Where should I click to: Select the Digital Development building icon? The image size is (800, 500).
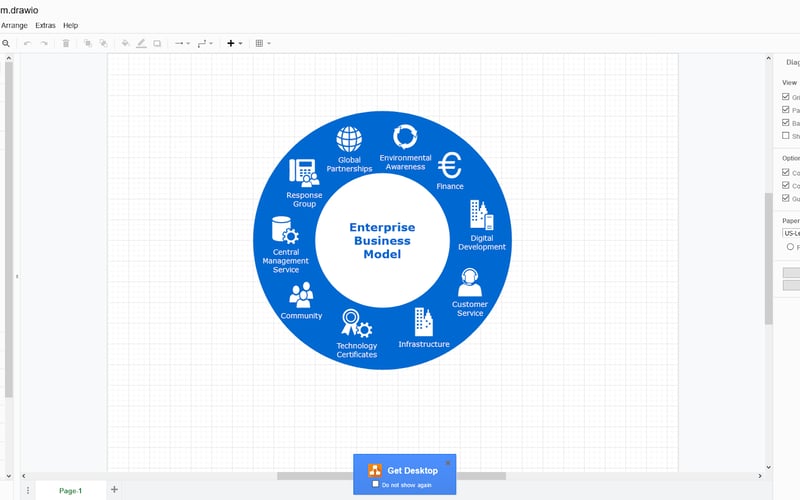click(482, 215)
